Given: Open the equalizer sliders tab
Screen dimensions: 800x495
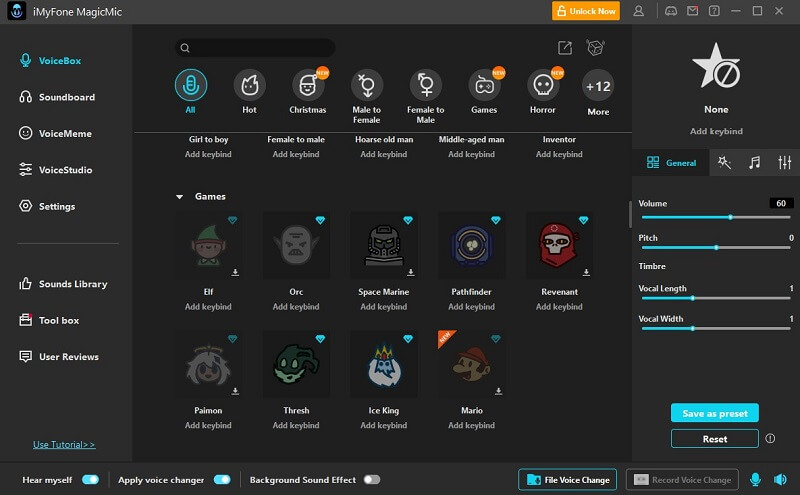Looking at the screenshot, I should [x=785, y=163].
